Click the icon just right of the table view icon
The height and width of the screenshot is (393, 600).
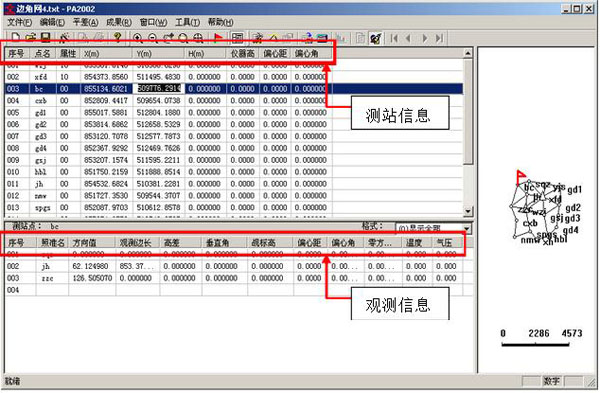[x=258, y=38]
